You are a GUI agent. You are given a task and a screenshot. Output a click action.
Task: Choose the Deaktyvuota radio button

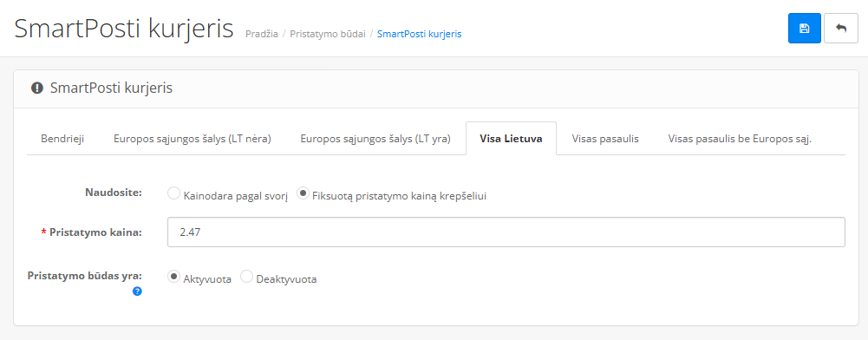point(247,277)
